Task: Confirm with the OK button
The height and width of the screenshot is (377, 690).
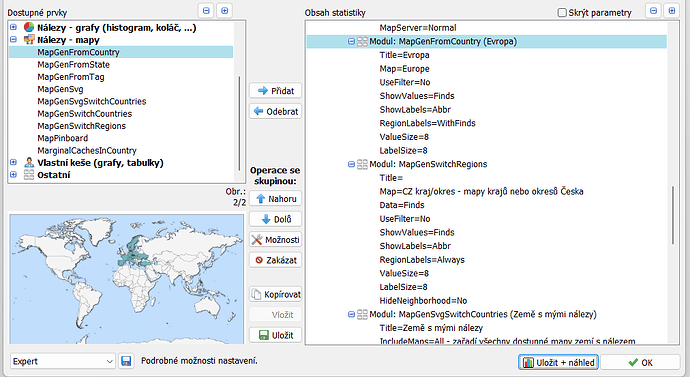Action: [x=640, y=362]
